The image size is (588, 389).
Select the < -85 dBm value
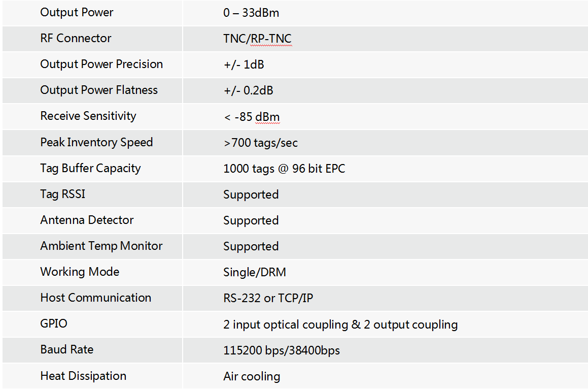[252, 117]
